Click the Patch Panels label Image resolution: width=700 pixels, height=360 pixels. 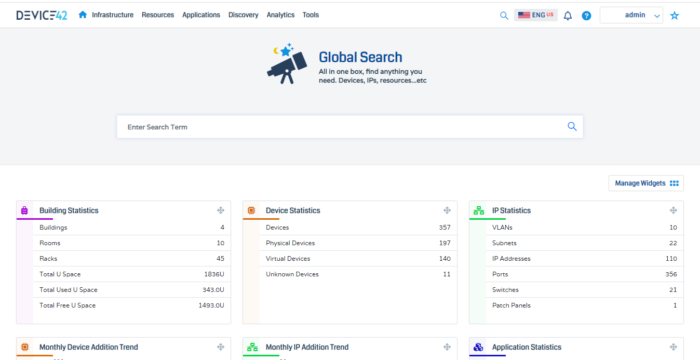pyautogui.click(x=511, y=306)
